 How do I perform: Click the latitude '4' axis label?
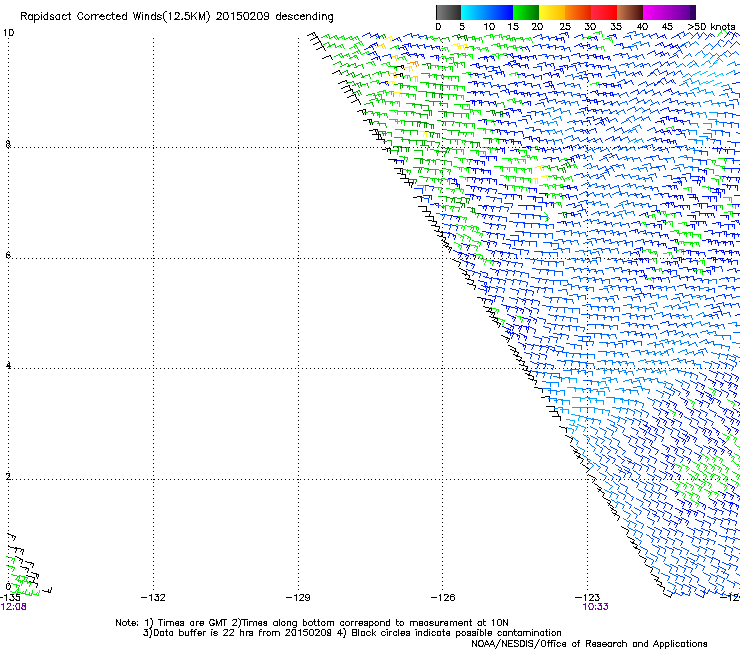coord(8,366)
